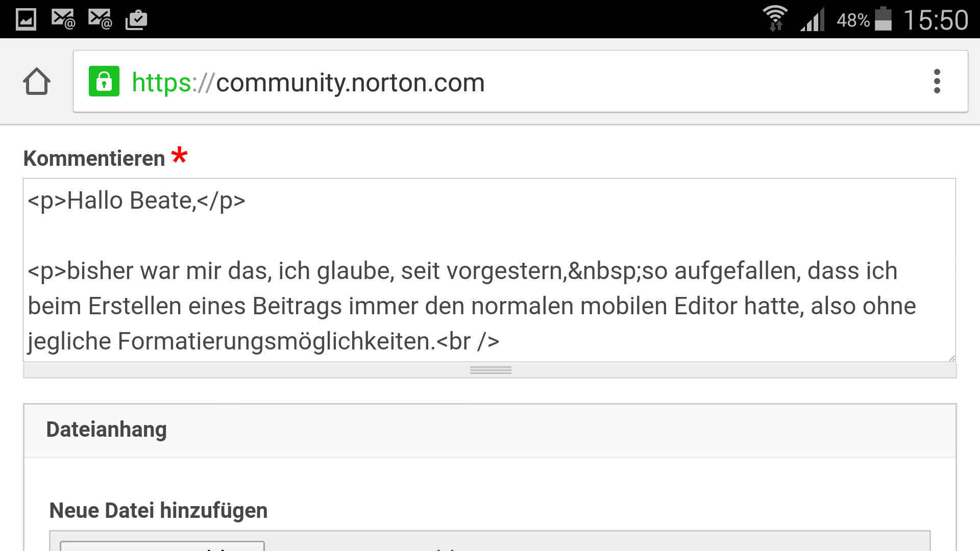980x551 pixels.
Task: Tap the mobile signal strength icon
Action: pos(813,20)
